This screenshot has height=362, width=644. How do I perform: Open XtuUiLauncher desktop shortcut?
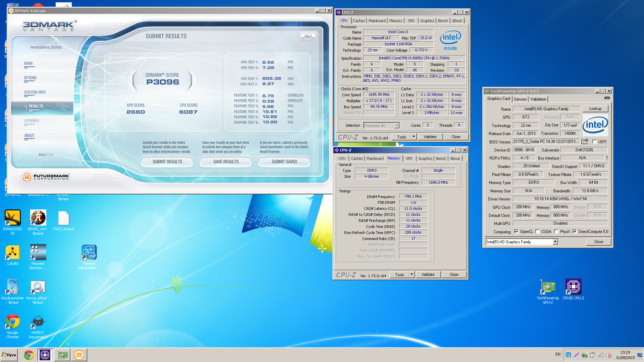tap(12, 292)
